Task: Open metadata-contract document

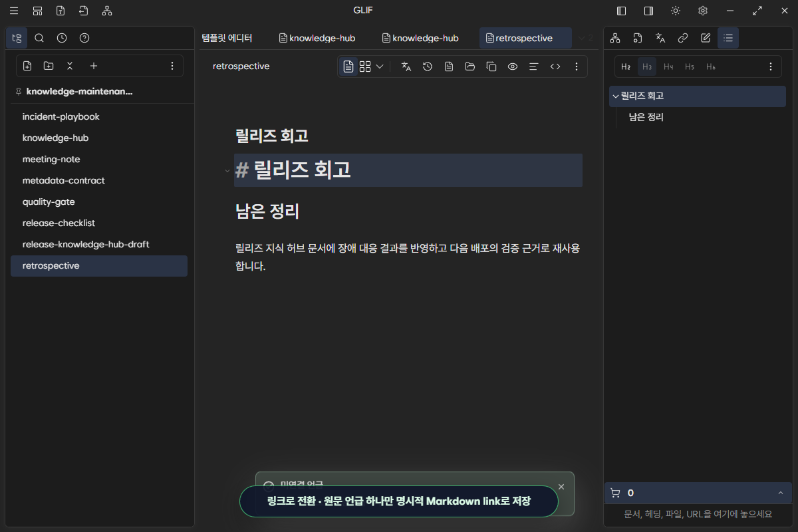Action: (x=99, y=180)
